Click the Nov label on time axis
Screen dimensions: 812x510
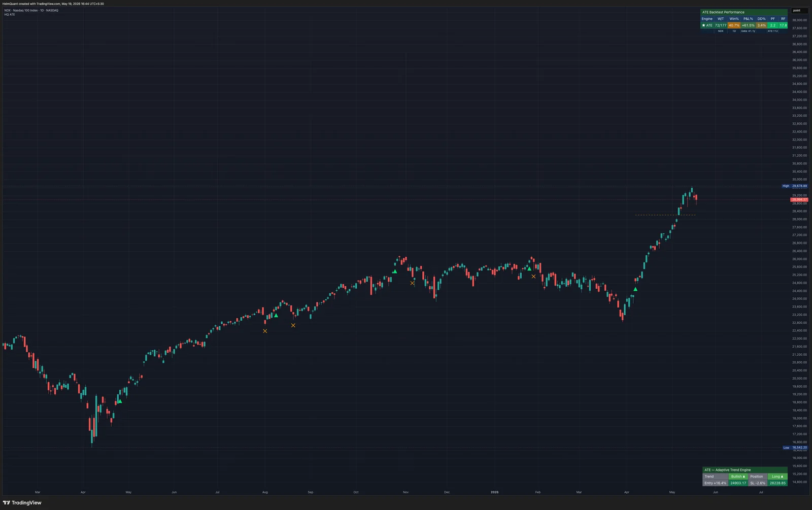(405, 492)
